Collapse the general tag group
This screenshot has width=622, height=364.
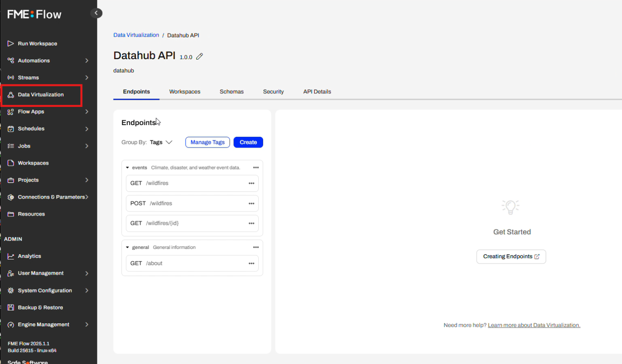pos(128,247)
